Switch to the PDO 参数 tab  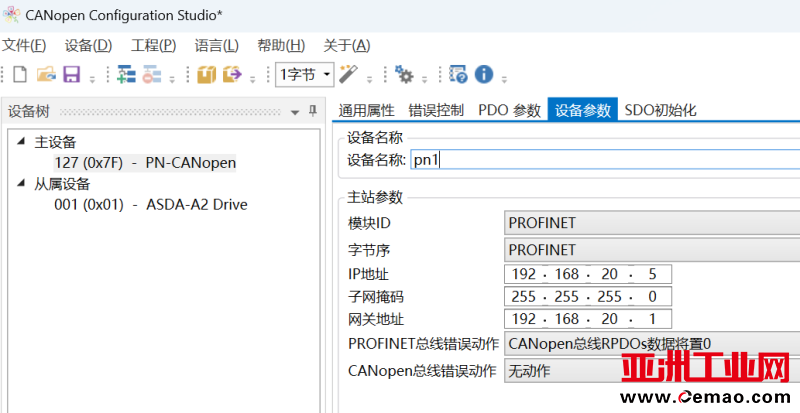tap(510, 110)
